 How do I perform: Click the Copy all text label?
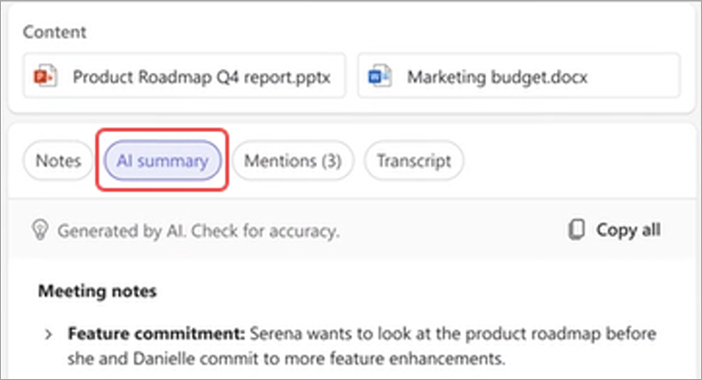[628, 230]
